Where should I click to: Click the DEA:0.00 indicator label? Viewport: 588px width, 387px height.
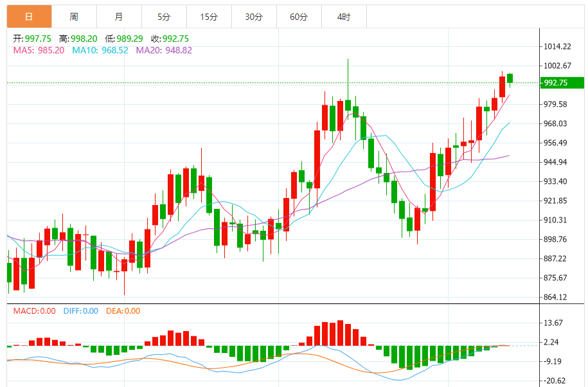123,311
